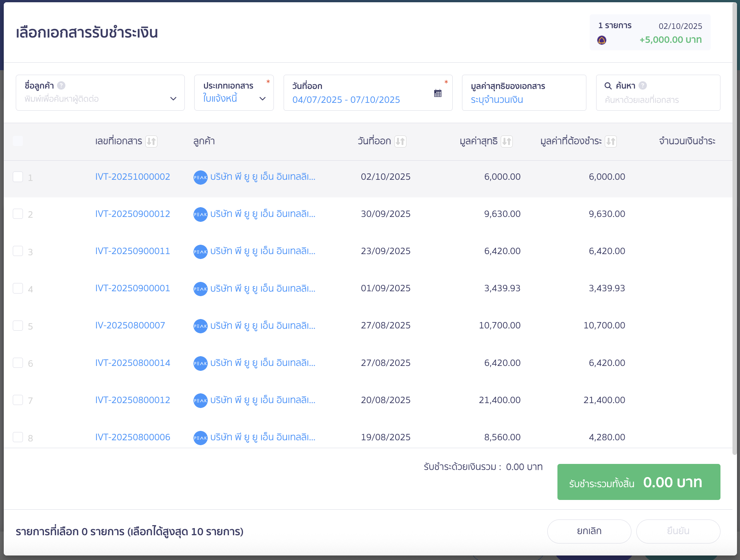This screenshot has width=740, height=560.
Task: Expand the customer name dropdown
Action: point(173,99)
